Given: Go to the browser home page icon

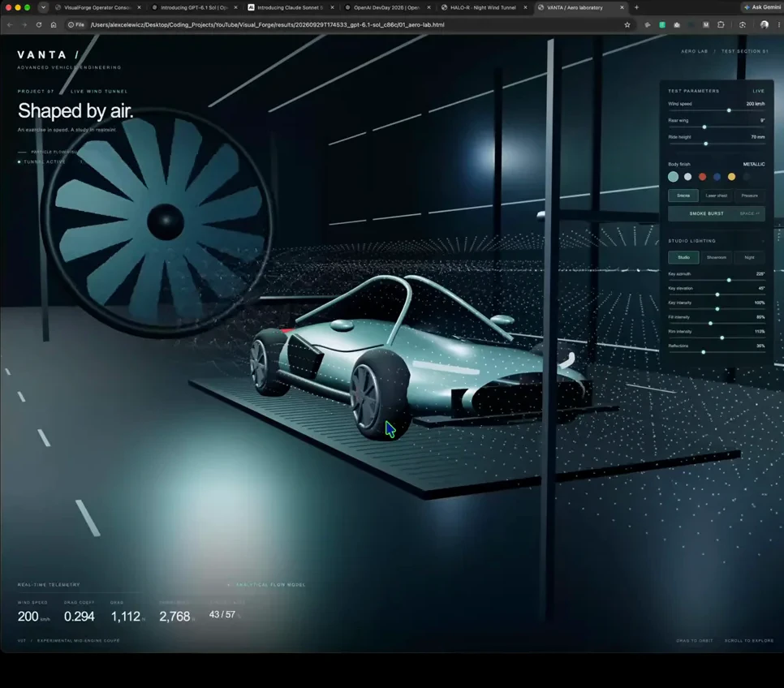Looking at the screenshot, I should pyautogui.click(x=54, y=24).
